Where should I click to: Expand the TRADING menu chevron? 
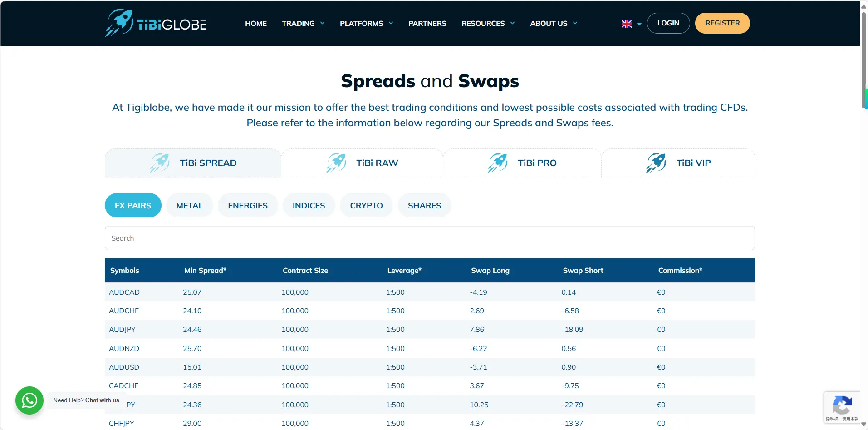[x=323, y=23]
